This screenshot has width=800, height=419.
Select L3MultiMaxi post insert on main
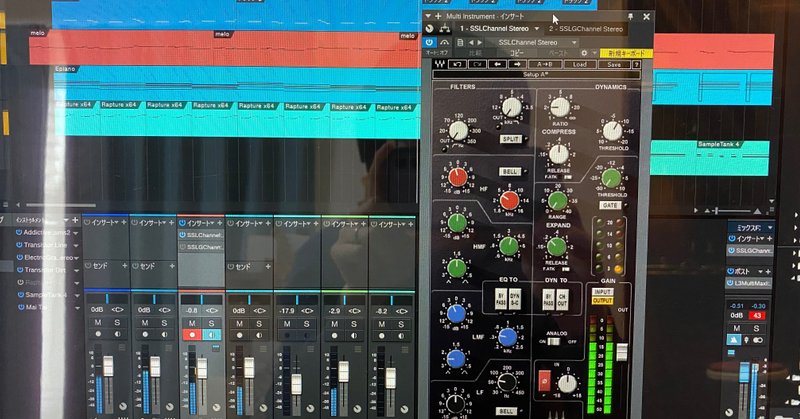coord(749,283)
